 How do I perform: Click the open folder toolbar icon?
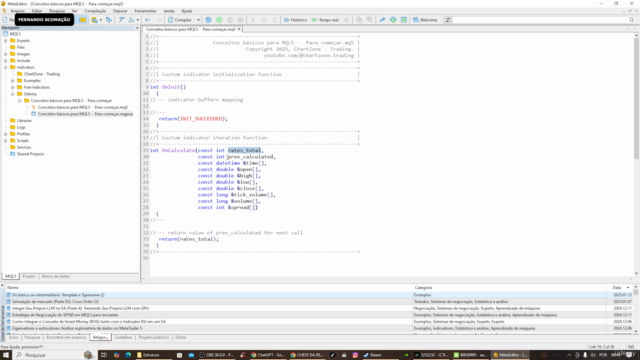click(x=83, y=20)
